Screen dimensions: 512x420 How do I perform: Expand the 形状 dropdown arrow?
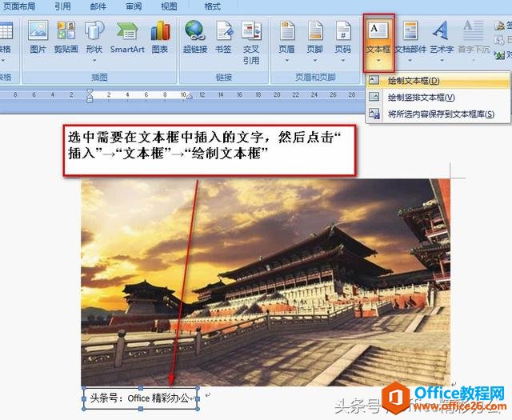94,61
